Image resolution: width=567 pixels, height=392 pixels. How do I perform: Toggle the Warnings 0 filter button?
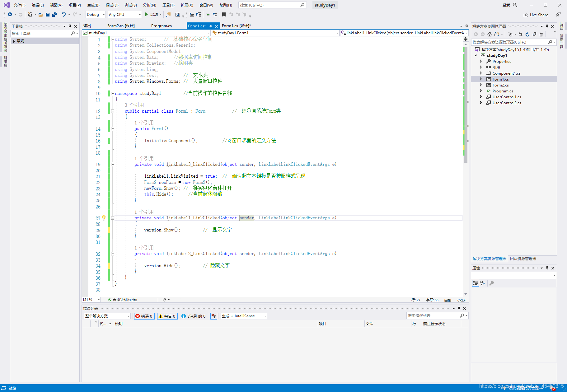pos(167,316)
